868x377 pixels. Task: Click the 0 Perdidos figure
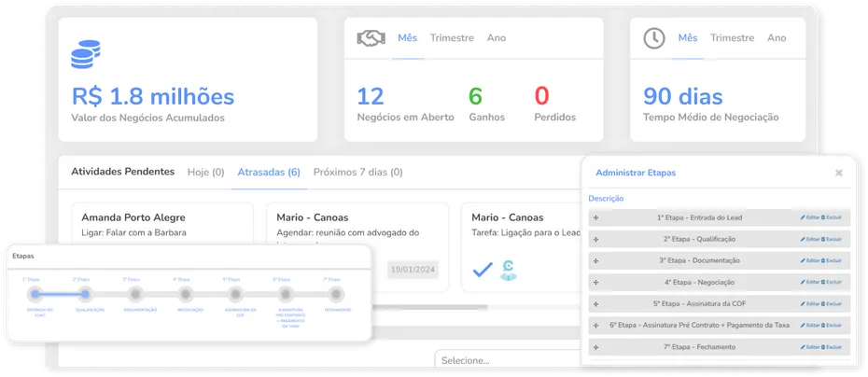coord(541,96)
